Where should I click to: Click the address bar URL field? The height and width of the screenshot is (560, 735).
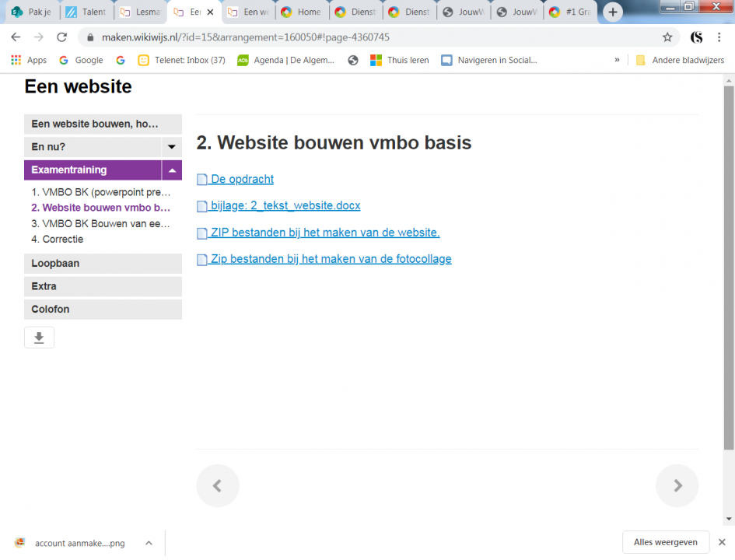click(373, 37)
